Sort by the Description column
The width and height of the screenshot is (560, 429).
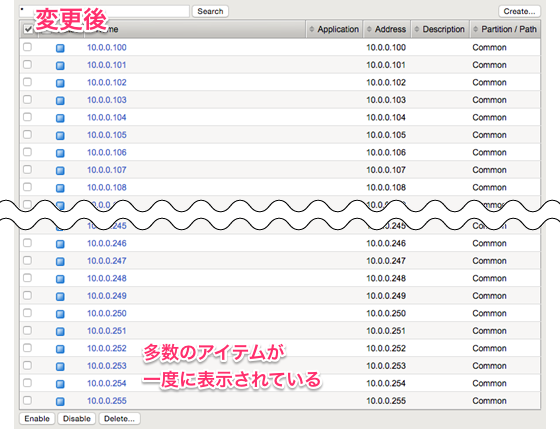click(x=440, y=29)
